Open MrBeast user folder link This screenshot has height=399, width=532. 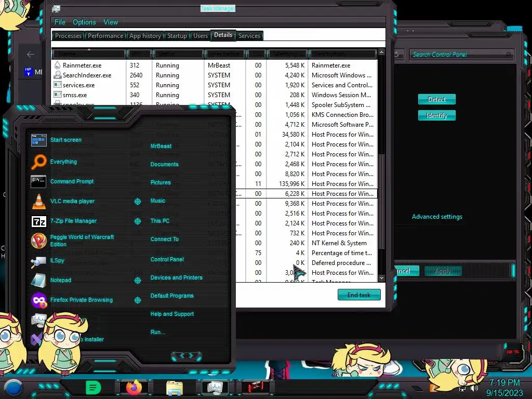[x=161, y=146]
